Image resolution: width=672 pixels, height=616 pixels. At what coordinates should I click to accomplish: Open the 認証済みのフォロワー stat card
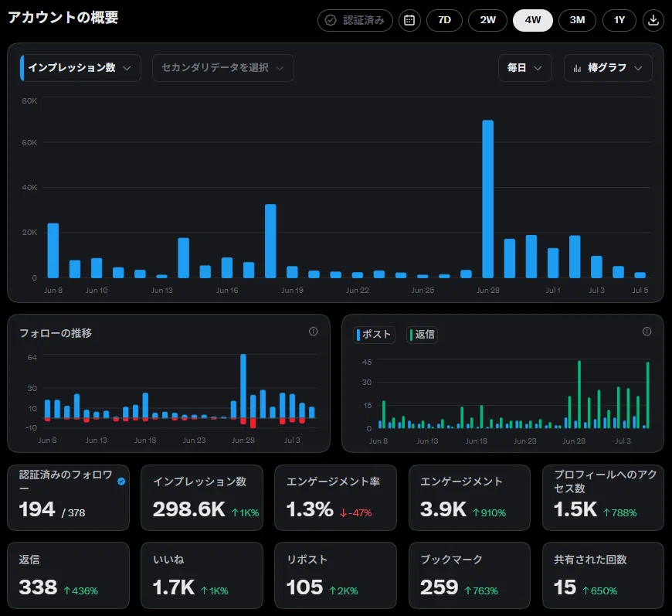point(68,498)
